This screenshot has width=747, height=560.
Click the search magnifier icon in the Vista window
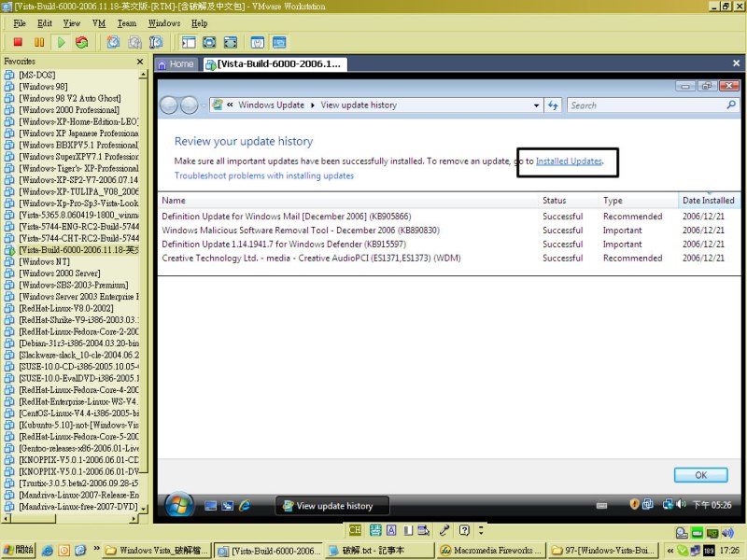(731, 105)
